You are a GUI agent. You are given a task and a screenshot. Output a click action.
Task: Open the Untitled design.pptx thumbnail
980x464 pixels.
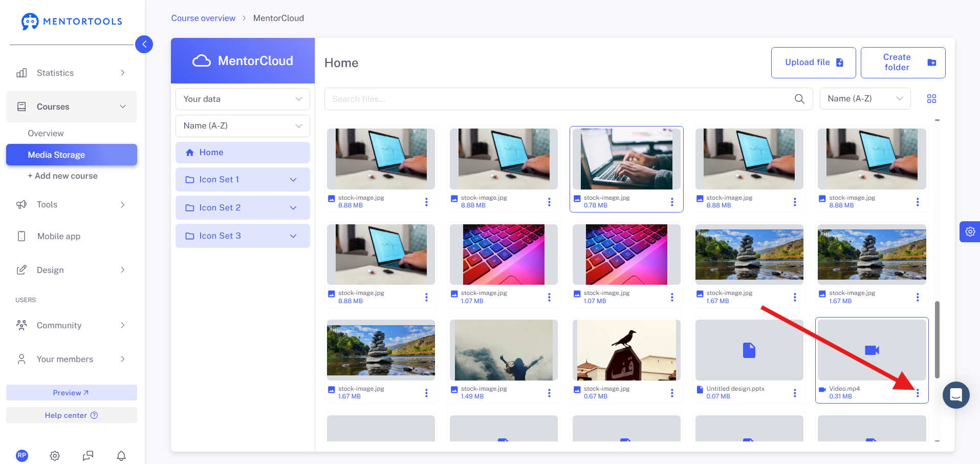click(x=749, y=350)
